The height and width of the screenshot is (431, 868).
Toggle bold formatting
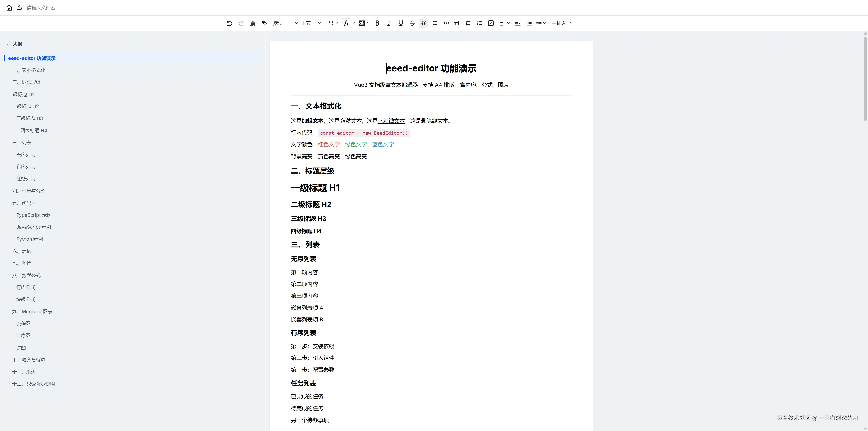pyautogui.click(x=377, y=23)
